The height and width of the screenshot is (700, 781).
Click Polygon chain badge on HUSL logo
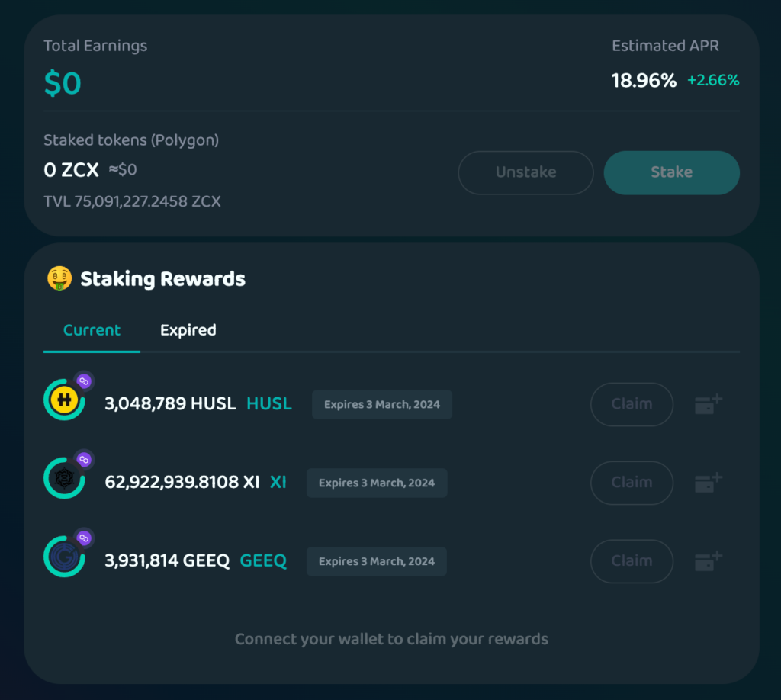click(84, 381)
